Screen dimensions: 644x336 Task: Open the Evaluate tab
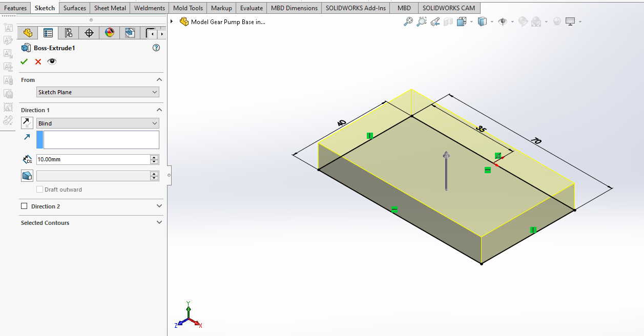[x=252, y=8]
